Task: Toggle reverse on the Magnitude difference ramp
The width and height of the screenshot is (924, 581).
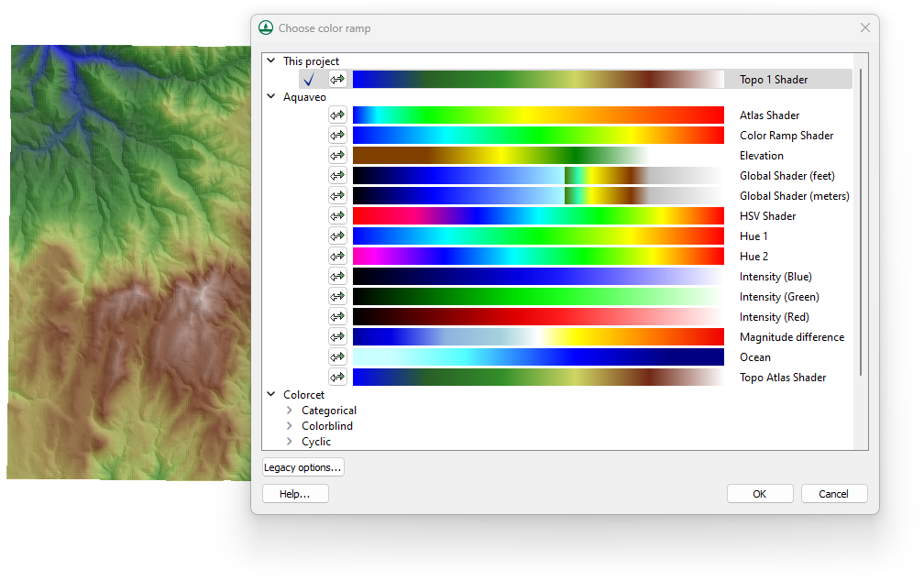Action: pos(337,336)
